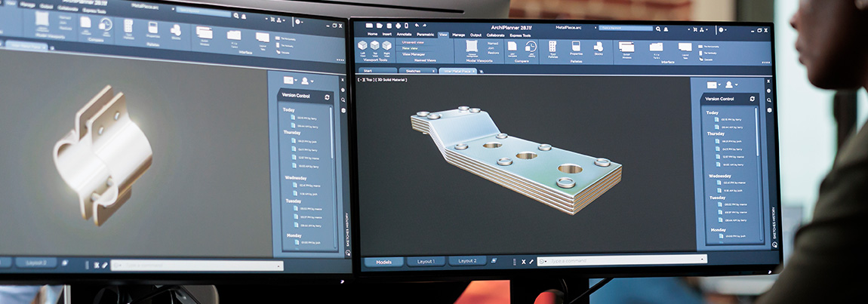Open the Collaborate ribbon tab on right monitor
The image size is (868, 304).
pos(495,35)
